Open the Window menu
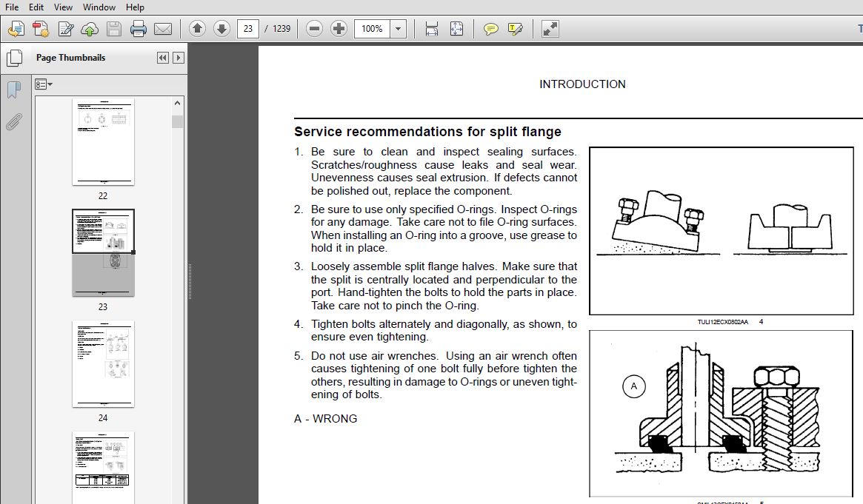The image size is (863, 504). point(99,7)
